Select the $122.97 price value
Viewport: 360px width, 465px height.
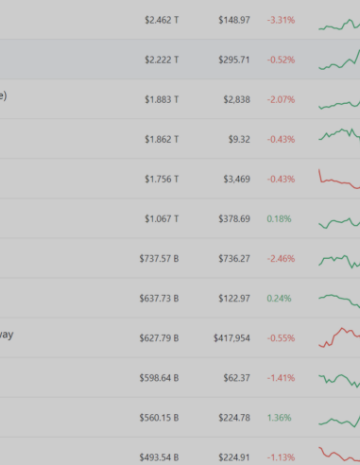click(x=234, y=298)
